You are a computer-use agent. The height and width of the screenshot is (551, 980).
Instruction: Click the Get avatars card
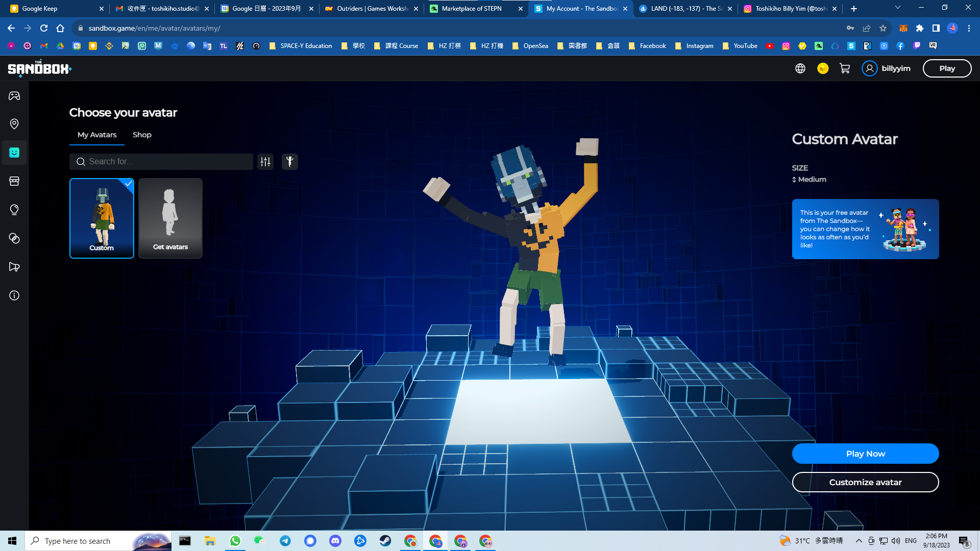point(170,218)
